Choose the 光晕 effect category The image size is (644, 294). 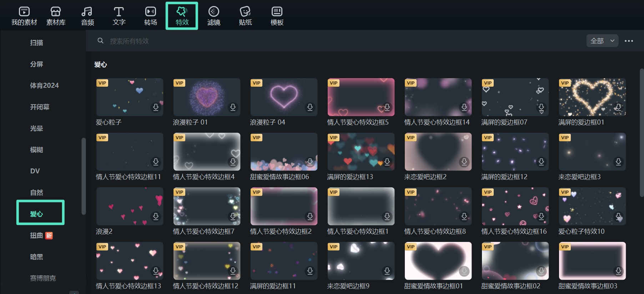click(x=36, y=128)
